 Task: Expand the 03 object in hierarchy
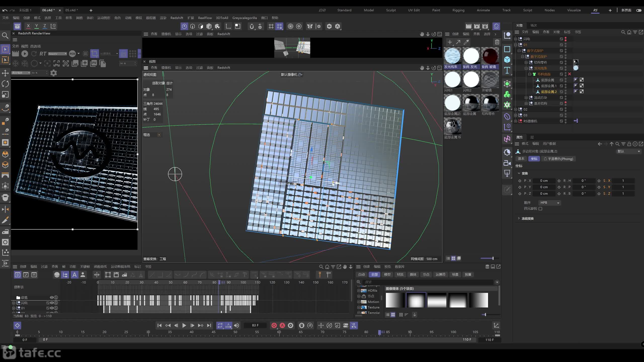(x=515, y=115)
